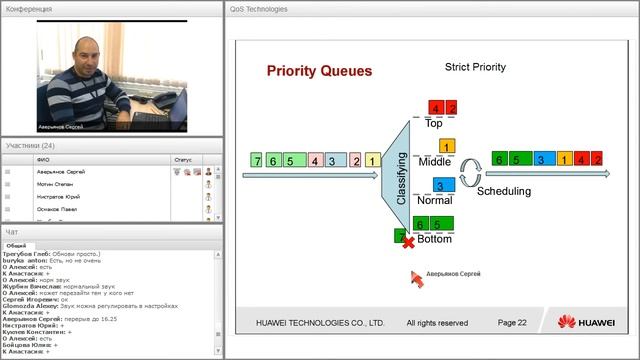Click the Scheduling circular arrows on slide
The height and width of the screenshot is (360, 640).
tap(470, 173)
